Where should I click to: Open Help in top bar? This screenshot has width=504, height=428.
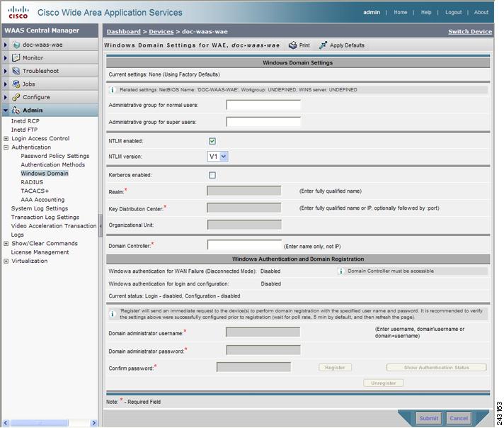tap(426, 12)
